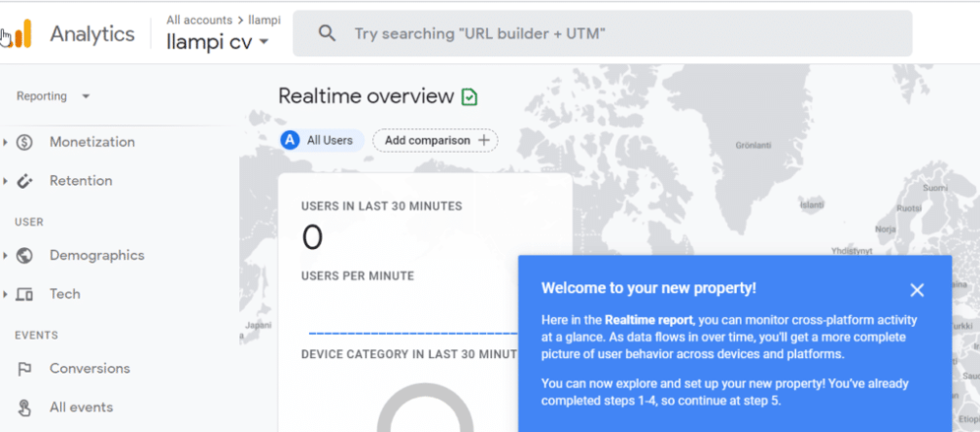Screen dimensions: 980x432
Task: Click the Islanti label on map
Action: click(x=812, y=205)
